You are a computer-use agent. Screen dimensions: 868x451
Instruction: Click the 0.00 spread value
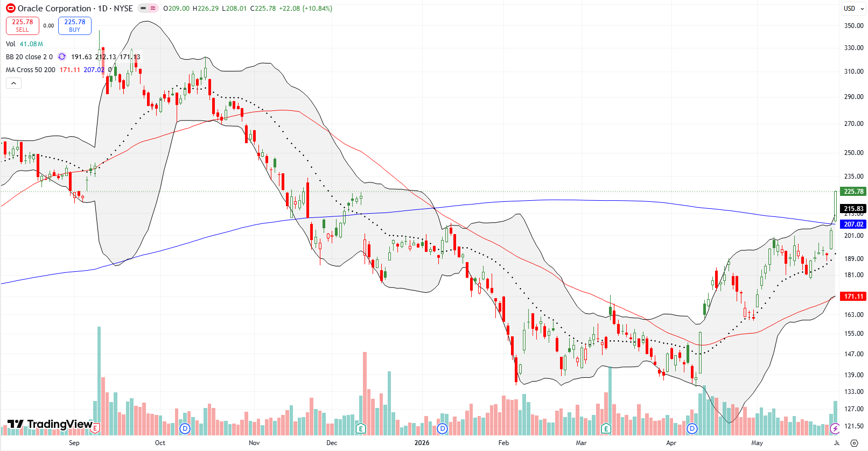click(x=48, y=26)
